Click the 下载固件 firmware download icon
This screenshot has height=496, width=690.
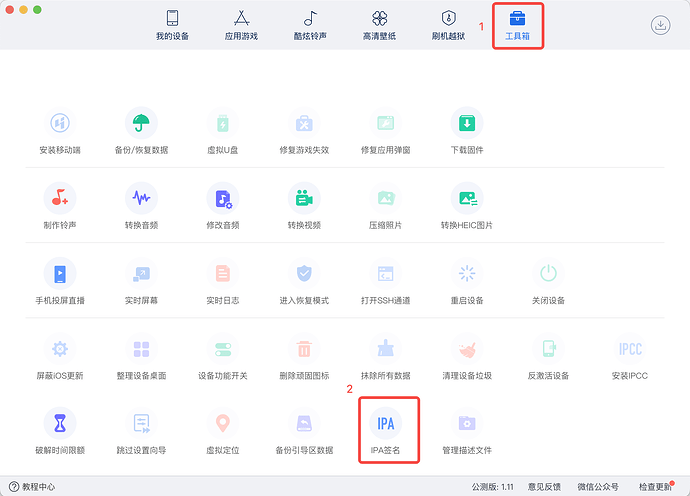point(467,123)
